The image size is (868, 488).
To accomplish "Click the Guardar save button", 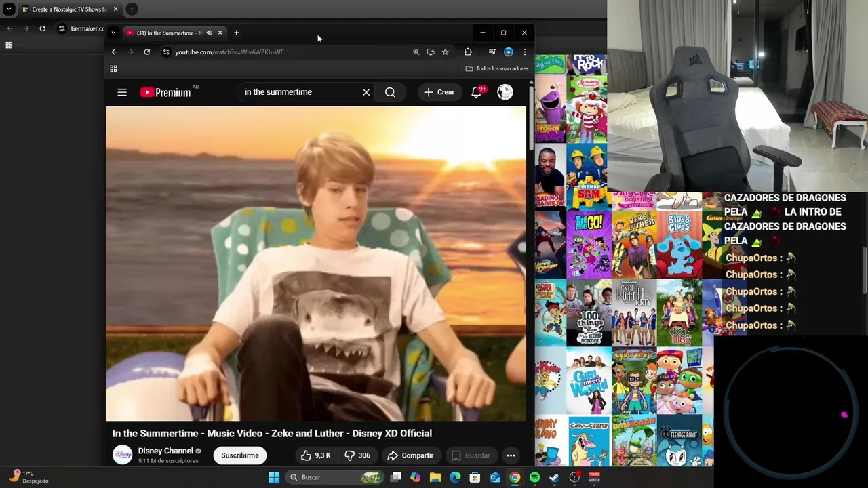I will pyautogui.click(x=471, y=455).
